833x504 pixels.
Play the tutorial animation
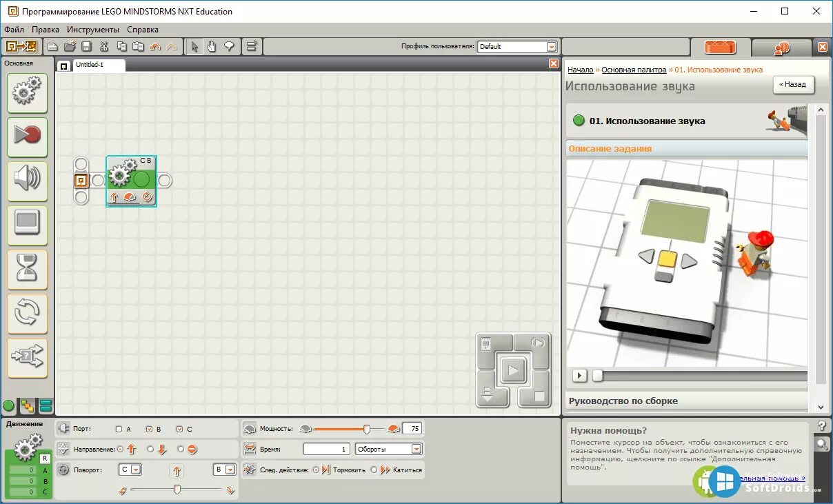pos(580,376)
